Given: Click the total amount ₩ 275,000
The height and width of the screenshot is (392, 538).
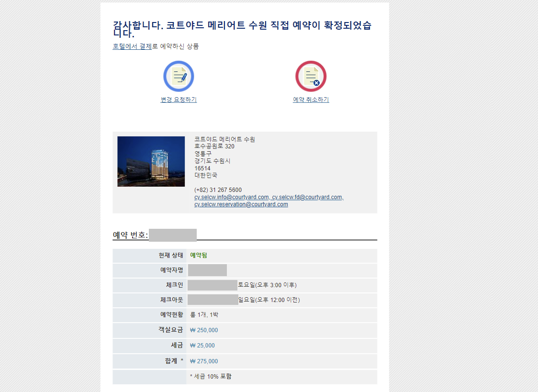Looking at the screenshot, I should (x=204, y=361).
